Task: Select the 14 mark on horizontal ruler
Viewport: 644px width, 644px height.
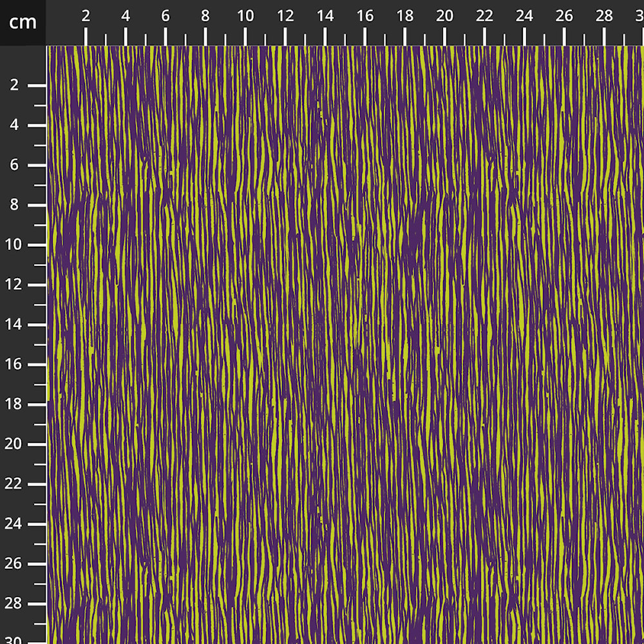Action: click(x=325, y=17)
